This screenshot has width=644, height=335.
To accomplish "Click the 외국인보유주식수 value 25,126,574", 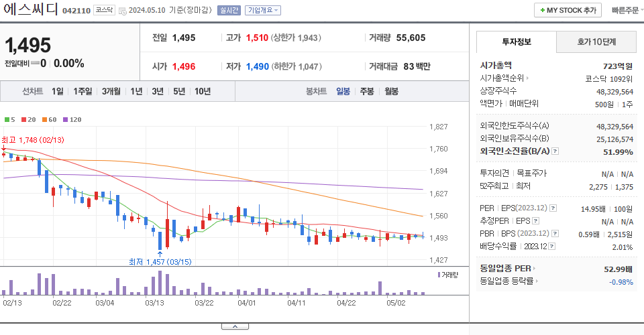I will coord(615,139).
